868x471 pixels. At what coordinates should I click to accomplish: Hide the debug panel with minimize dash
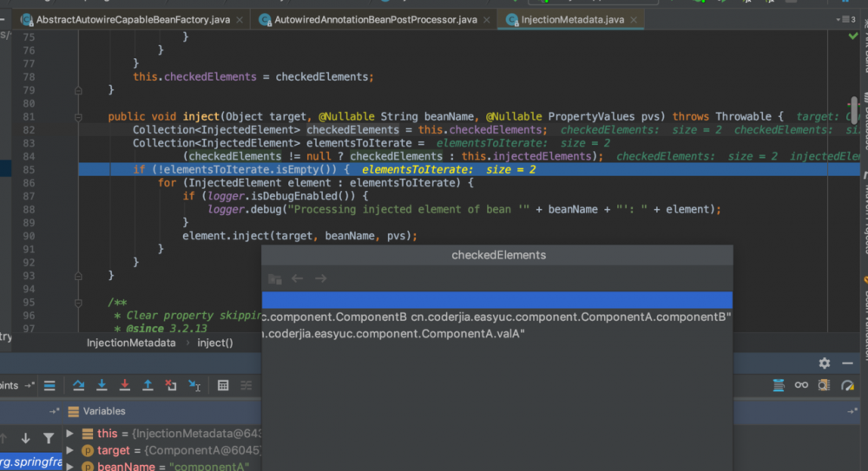[847, 363]
